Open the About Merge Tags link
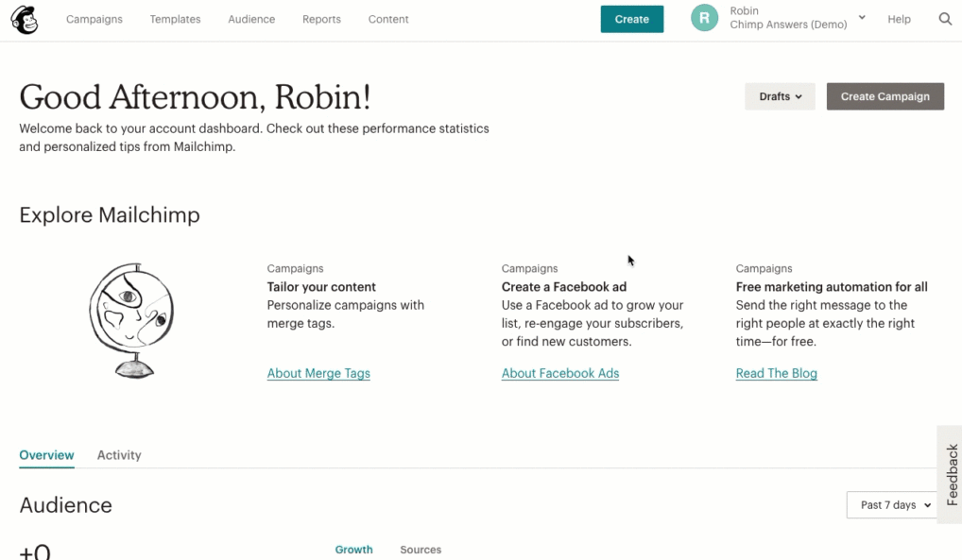 coord(318,373)
